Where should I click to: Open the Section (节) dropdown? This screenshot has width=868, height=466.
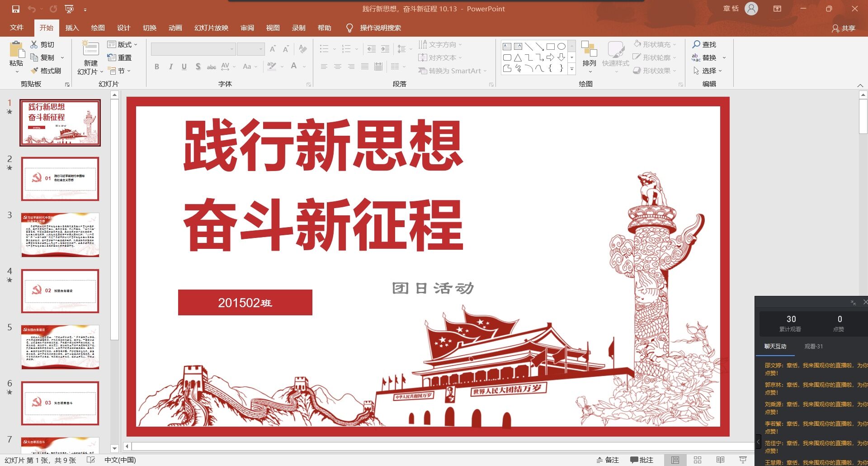pos(119,71)
